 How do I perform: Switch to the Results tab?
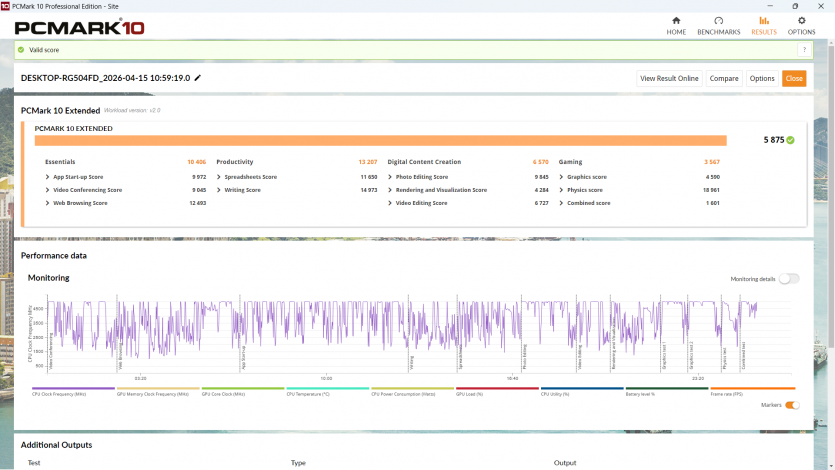click(764, 26)
